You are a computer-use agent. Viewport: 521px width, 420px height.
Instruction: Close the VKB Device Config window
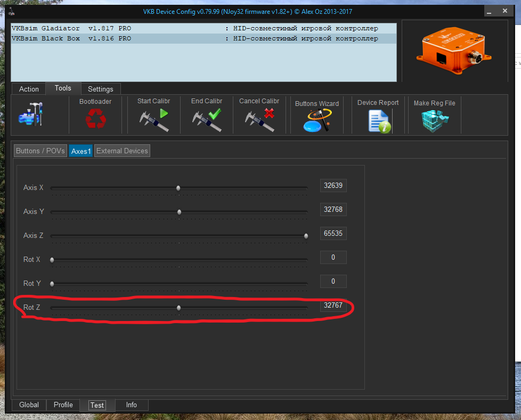tap(504, 11)
